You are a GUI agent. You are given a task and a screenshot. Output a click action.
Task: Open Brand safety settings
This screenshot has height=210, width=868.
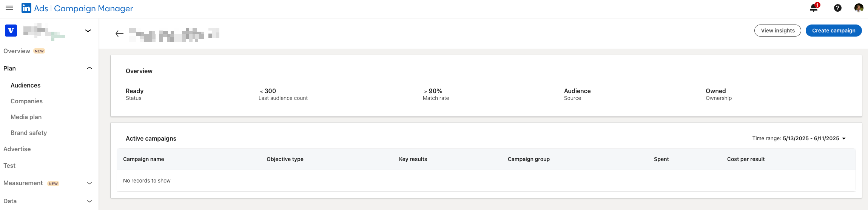pyautogui.click(x=29, y=133)
